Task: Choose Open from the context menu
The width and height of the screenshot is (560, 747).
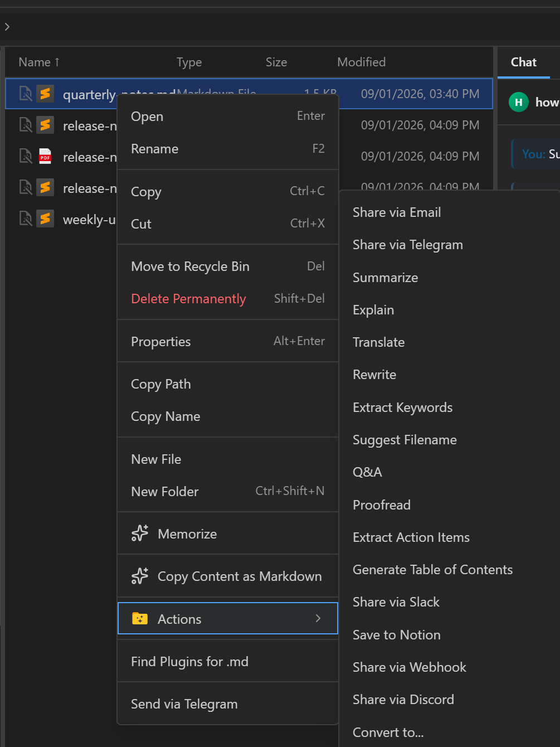Action: [228, 116]
